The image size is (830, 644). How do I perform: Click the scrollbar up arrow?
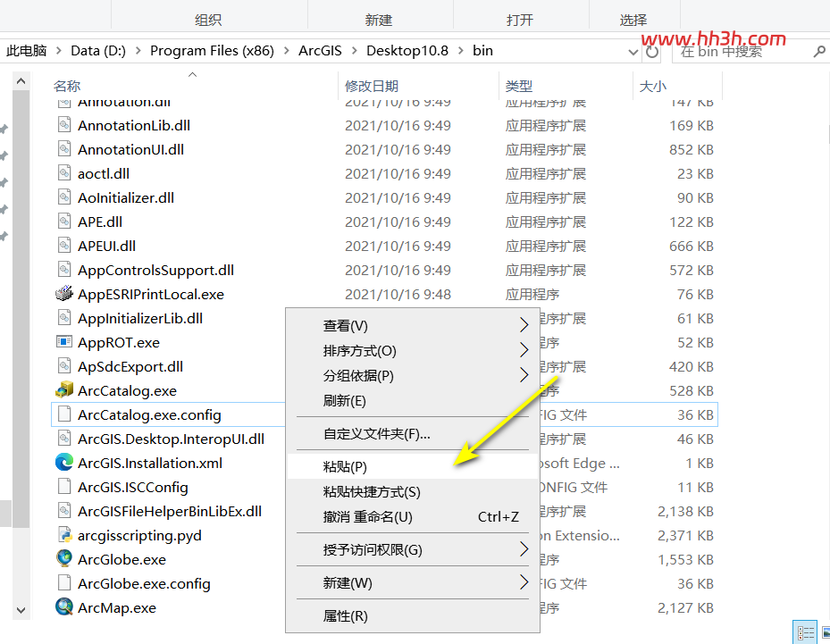[21, 81]
